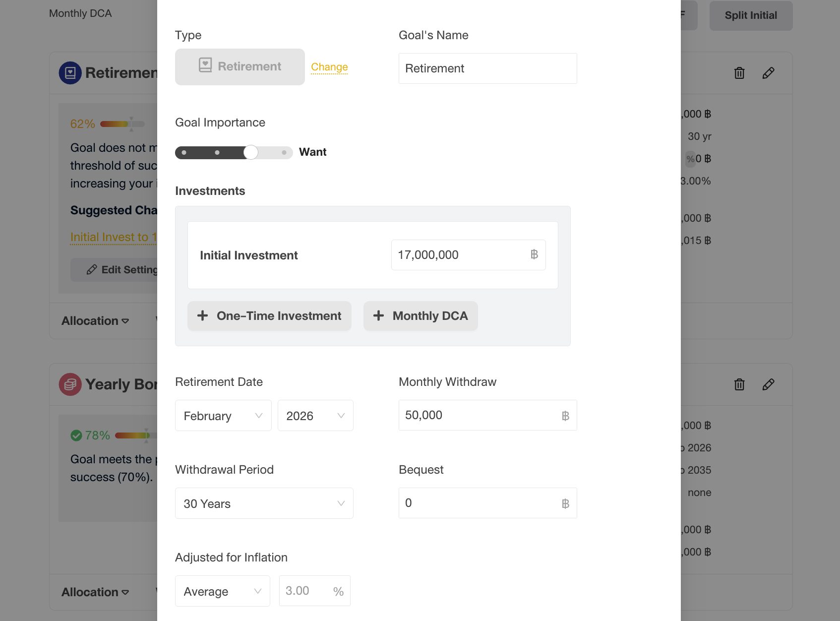Delete the Retirement goal with trash icon
Screen dimensions: 840x621
pyautogui.click(x=739, y=73)
